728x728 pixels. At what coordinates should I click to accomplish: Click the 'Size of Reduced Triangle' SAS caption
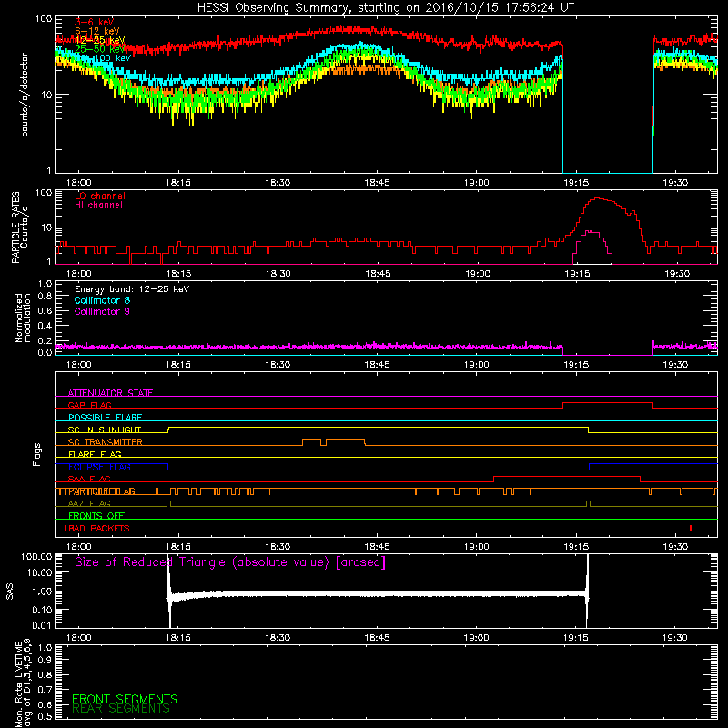point(230,562)
